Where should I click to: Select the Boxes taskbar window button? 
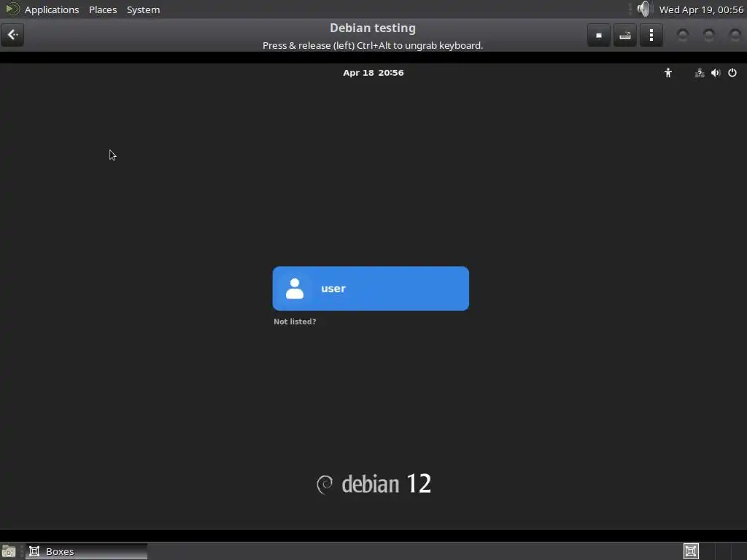(86, 551)
